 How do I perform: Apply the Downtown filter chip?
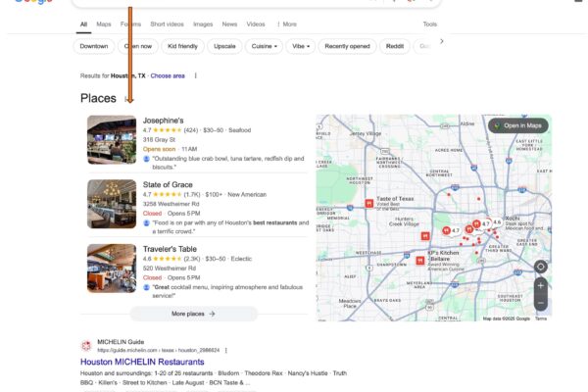click(94, 46)
